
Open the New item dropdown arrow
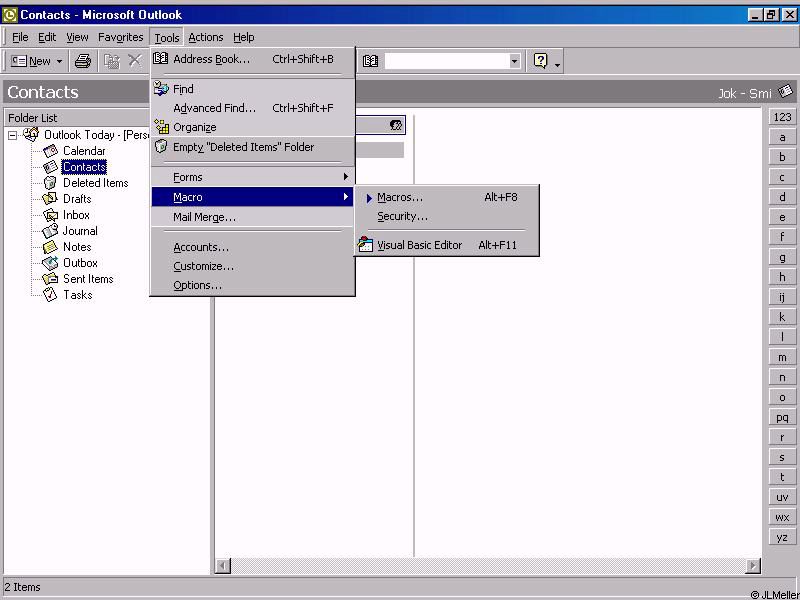point(59,61)
